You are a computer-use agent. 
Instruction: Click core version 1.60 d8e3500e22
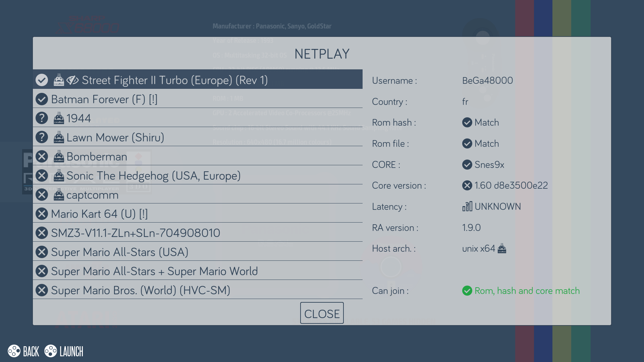pos(511,186)
